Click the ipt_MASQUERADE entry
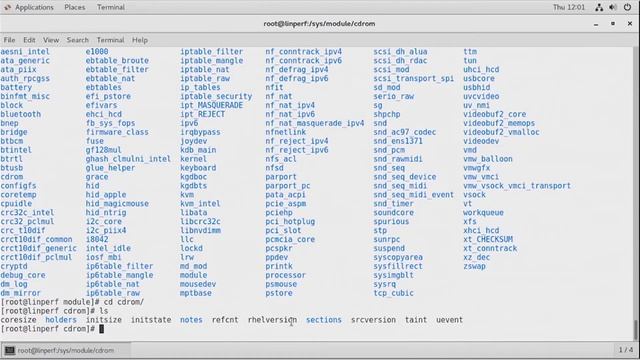The height and width of the screenshot is (360, 640). coord(211,105)
